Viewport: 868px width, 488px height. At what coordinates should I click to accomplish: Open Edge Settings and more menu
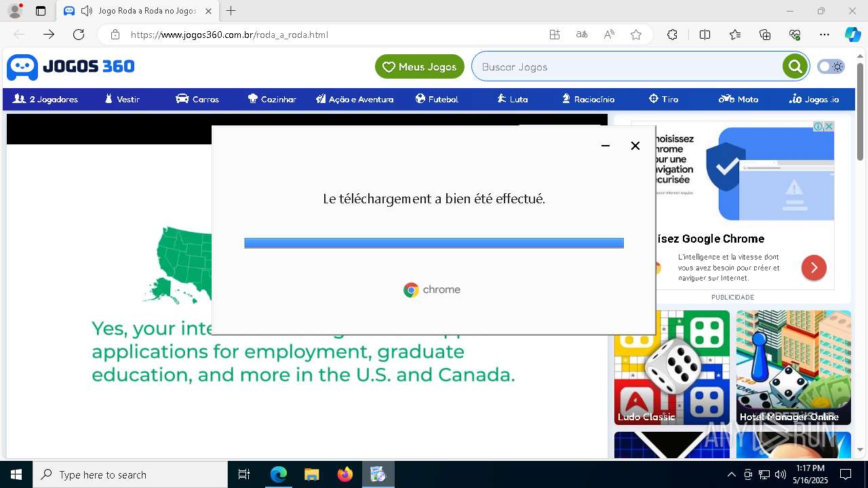(825, 35)
